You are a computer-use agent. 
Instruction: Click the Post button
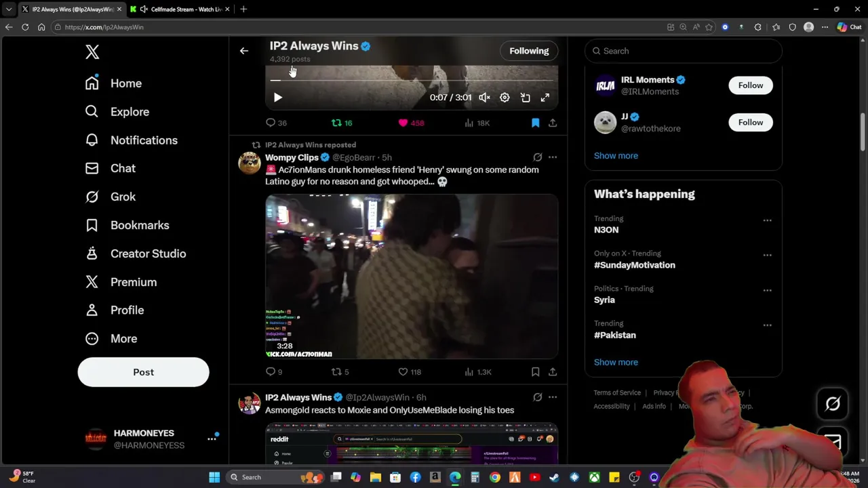(x=143, y=372)
